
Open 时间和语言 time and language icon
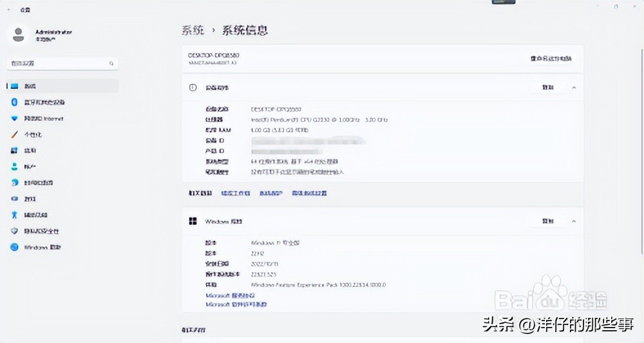14,182
